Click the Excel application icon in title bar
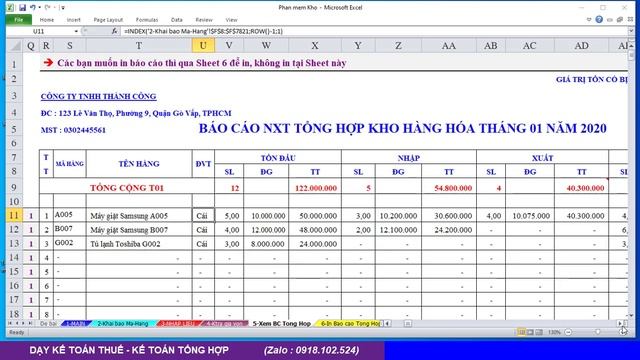Screen dimensions: 640x360 (10, 7)
